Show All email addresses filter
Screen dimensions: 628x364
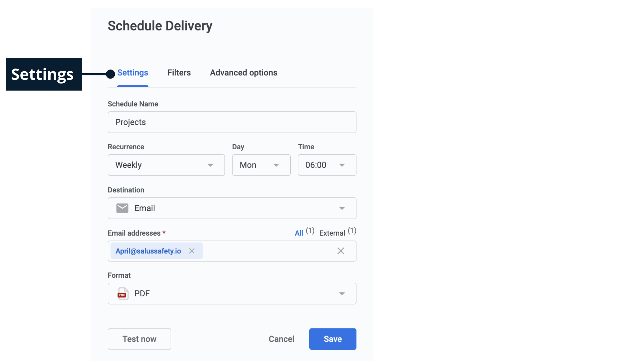299,233
